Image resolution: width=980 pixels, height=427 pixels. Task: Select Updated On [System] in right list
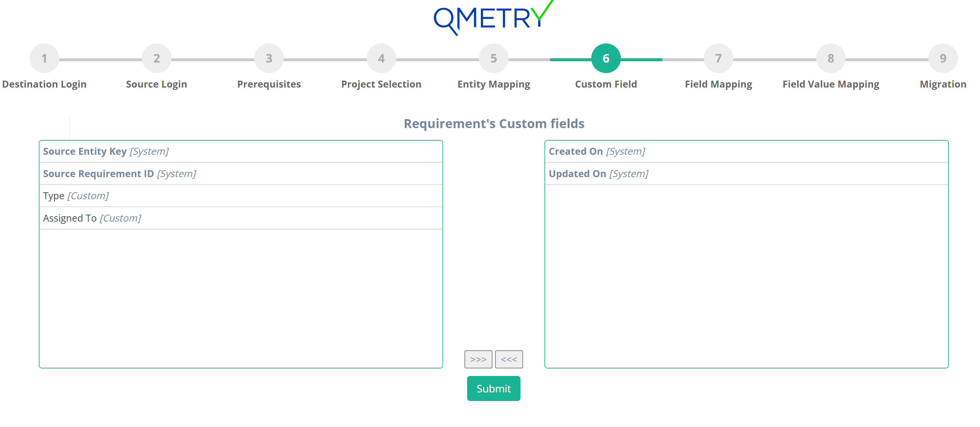(x=746, y=174)
